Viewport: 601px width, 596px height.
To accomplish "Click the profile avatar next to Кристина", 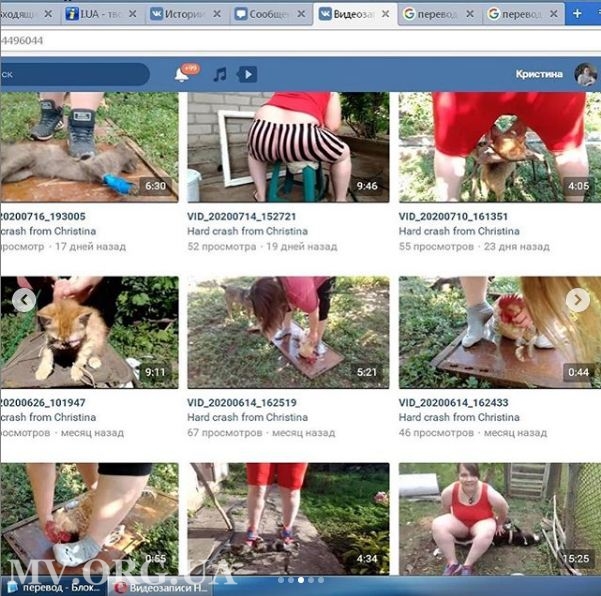I will [x=583, y=74].
